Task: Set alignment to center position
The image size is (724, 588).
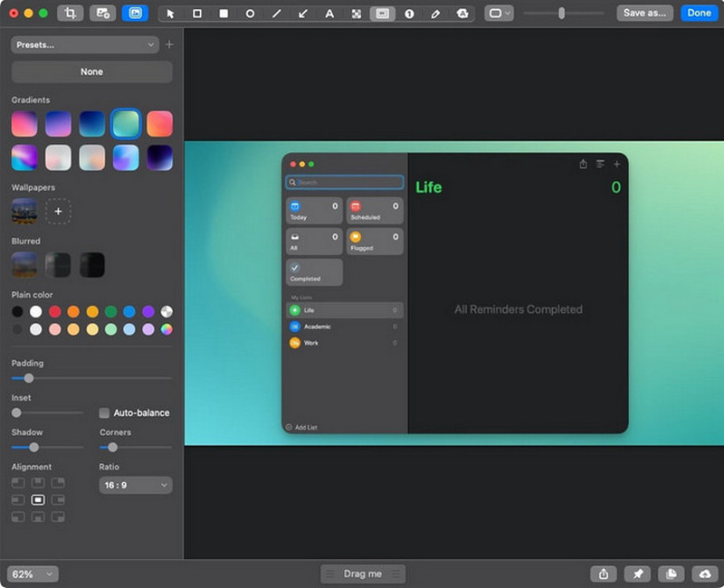Action: pos(38,500)
